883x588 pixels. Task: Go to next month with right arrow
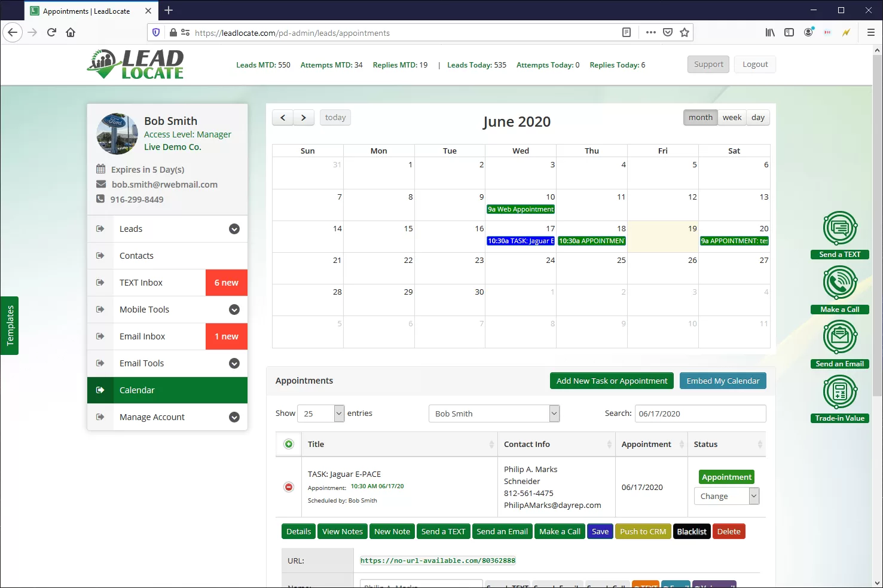(x=304, y=118)
